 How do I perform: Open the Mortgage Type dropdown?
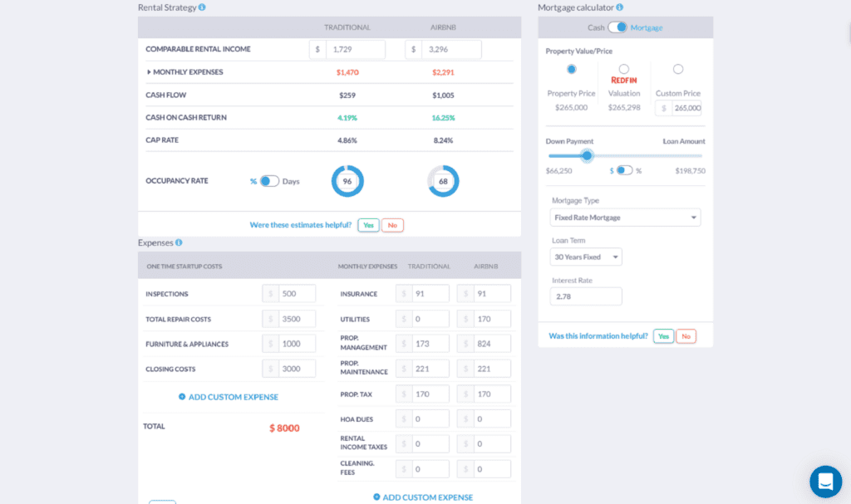pos(625,217)
